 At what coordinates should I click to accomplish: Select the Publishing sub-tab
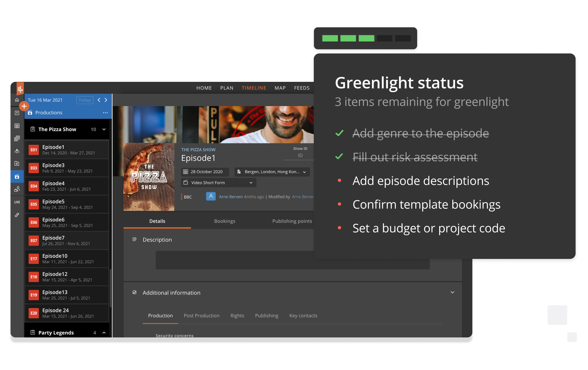click(x=267, y=316)
